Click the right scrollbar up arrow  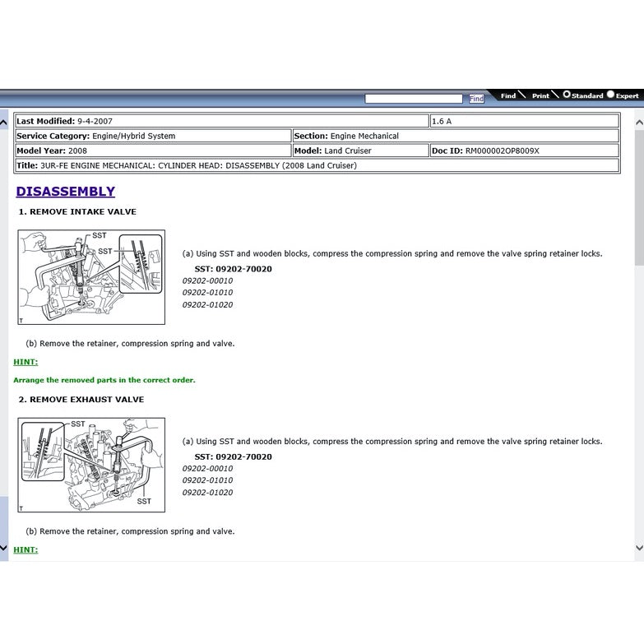[x=639, y=123]
